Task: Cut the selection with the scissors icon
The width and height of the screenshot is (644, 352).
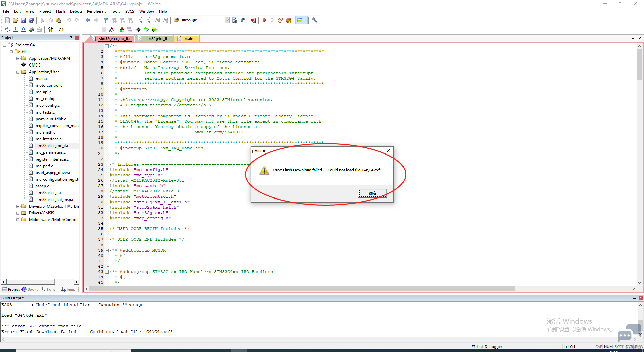Action: 42,20
